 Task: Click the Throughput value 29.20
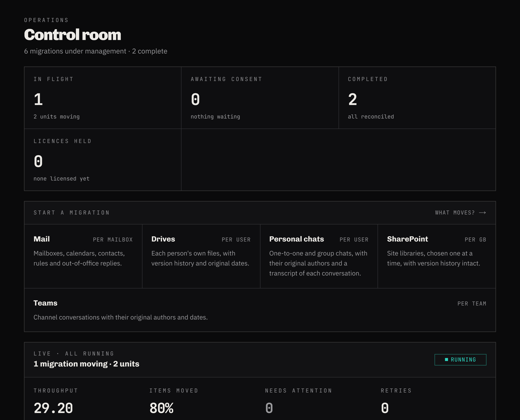coord(53,408)
